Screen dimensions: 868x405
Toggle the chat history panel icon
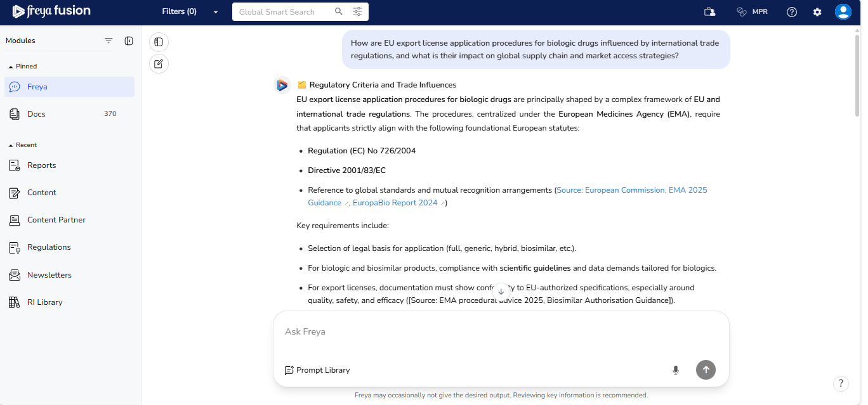point(159,42)
